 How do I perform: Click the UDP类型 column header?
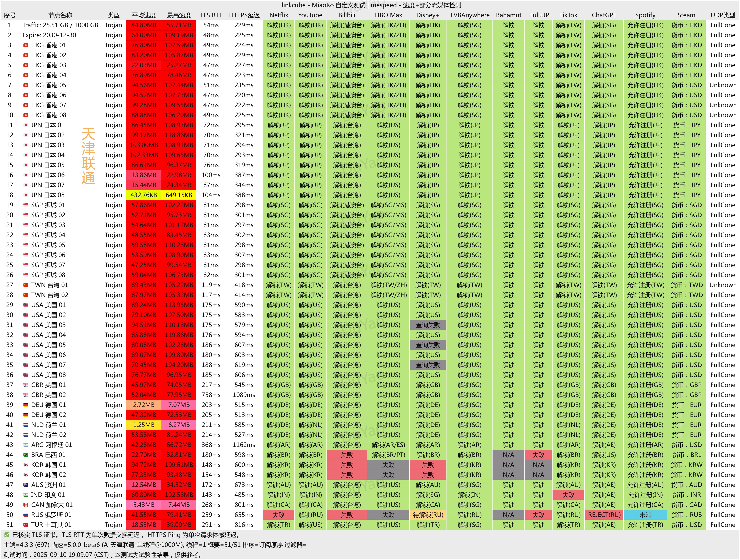click(x=723, y=15)
